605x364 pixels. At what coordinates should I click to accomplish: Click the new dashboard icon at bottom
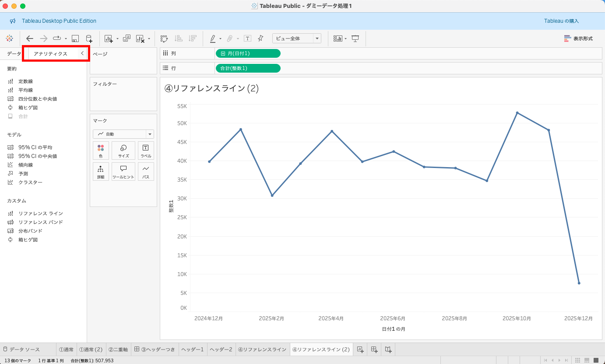pos(374,349)
